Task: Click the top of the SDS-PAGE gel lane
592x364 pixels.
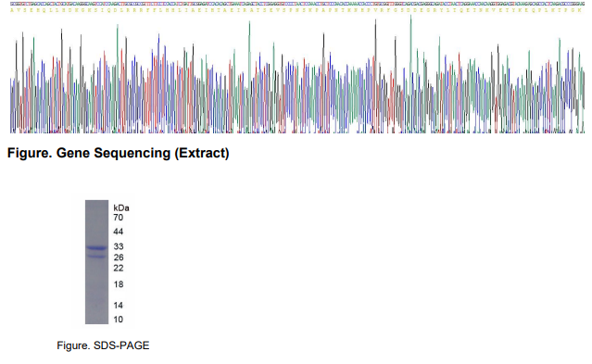Action: click(x=97, y=203)
